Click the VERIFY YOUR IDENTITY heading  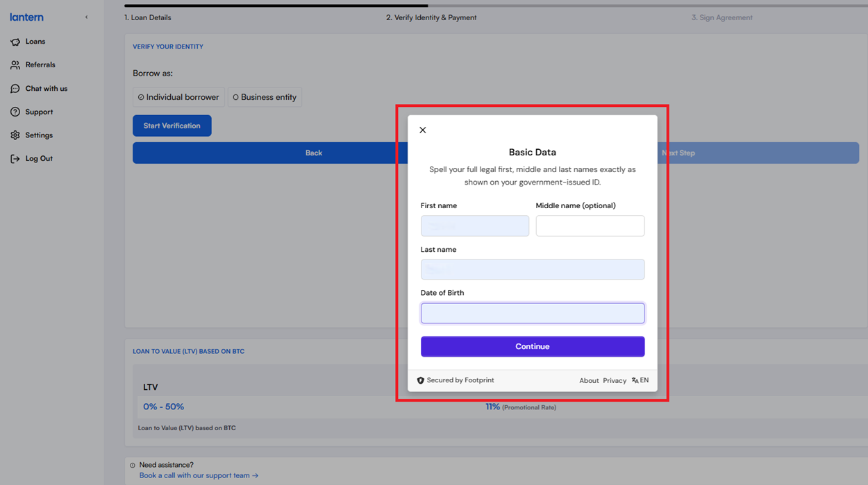[x=168, y=46]
